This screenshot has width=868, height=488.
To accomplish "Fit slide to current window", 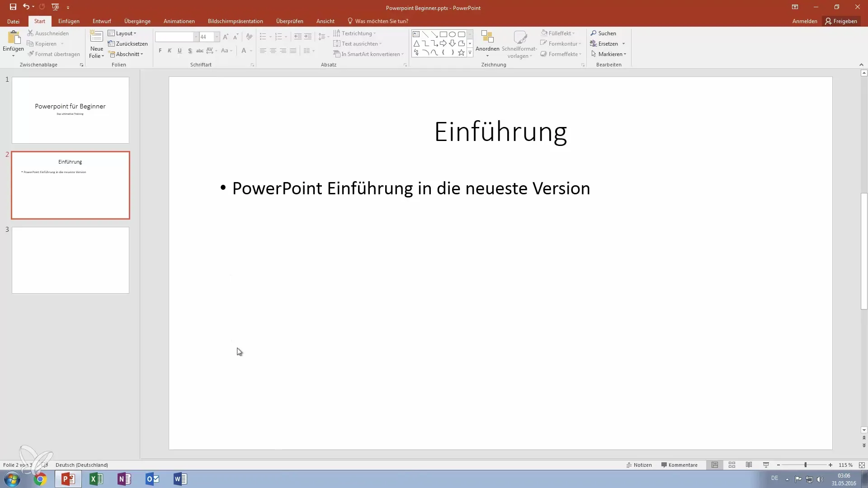I will [862, 465].
